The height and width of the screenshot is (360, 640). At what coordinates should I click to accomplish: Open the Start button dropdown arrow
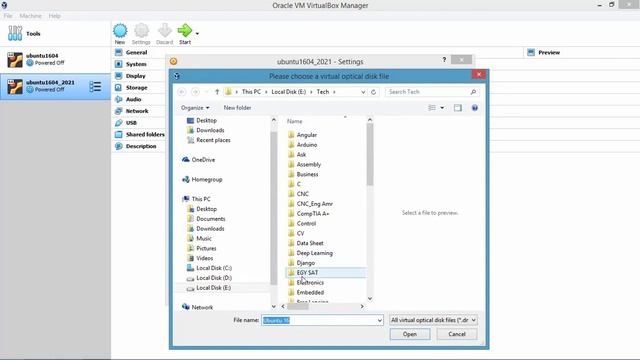pos(197,33)
